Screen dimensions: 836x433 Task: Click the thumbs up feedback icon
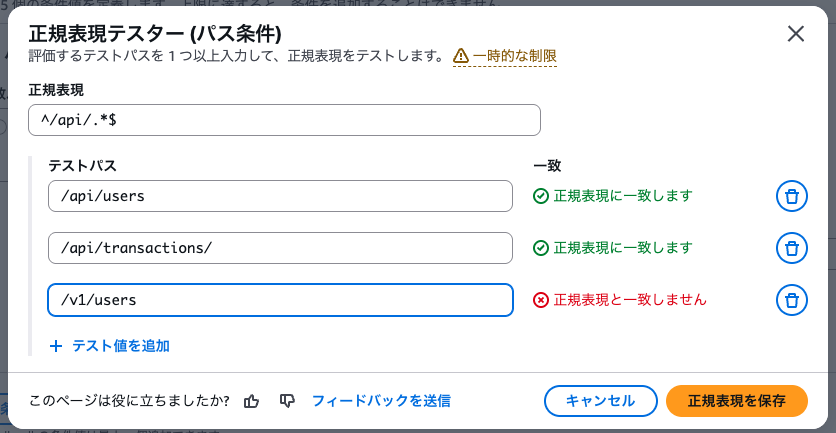[x=252, y=401]
